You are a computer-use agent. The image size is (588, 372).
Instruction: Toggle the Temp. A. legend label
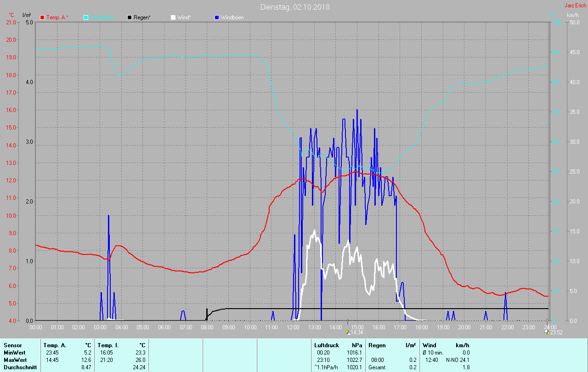point(56,17)
